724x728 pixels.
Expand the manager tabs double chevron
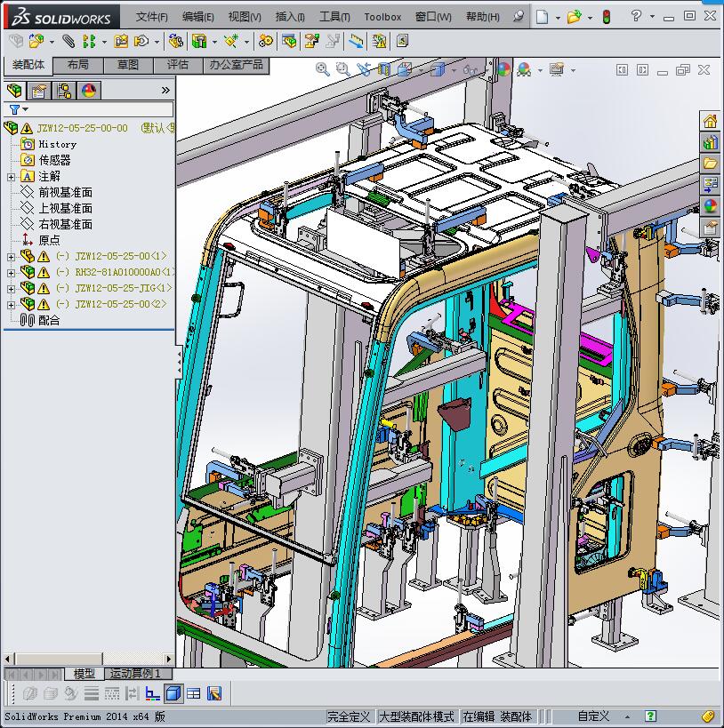click(x=166, y=90)
